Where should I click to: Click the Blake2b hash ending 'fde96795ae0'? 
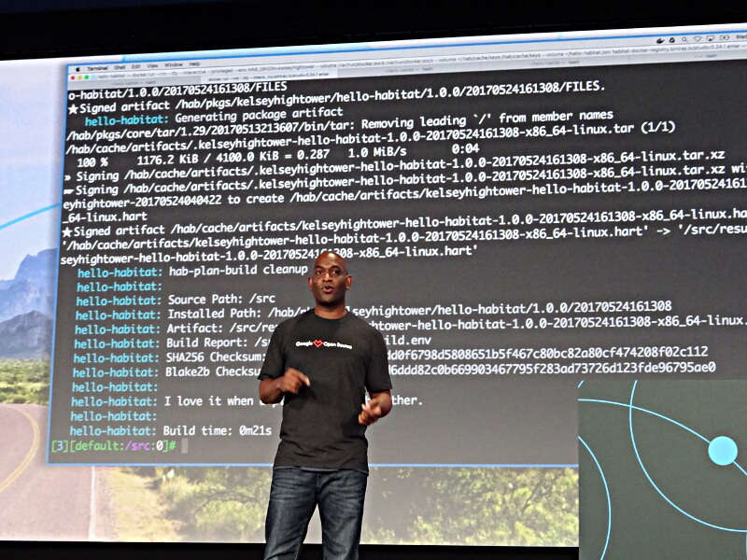[552, 368]
